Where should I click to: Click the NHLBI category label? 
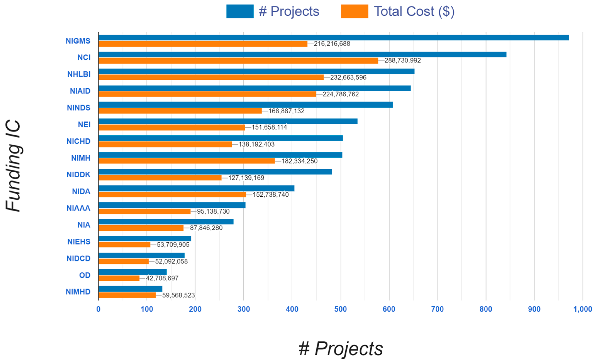(x=79, y=74)
